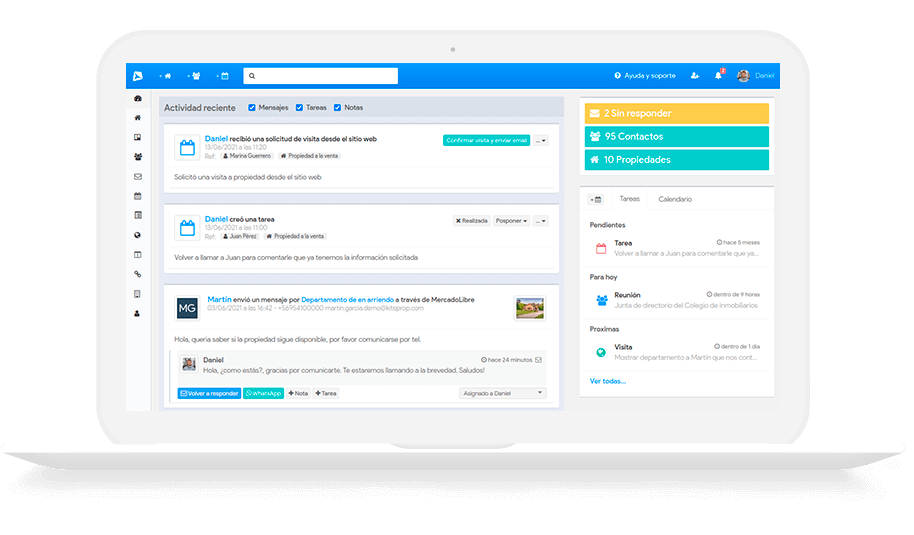Click the KiteProp logo in top bar
This screenshot has height=535, width=914.
click(138, 76)
